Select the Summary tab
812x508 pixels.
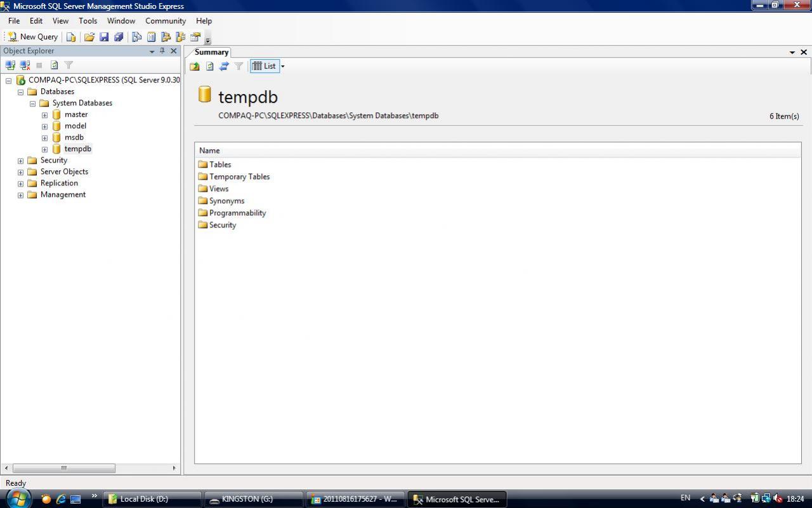[211, 52]
